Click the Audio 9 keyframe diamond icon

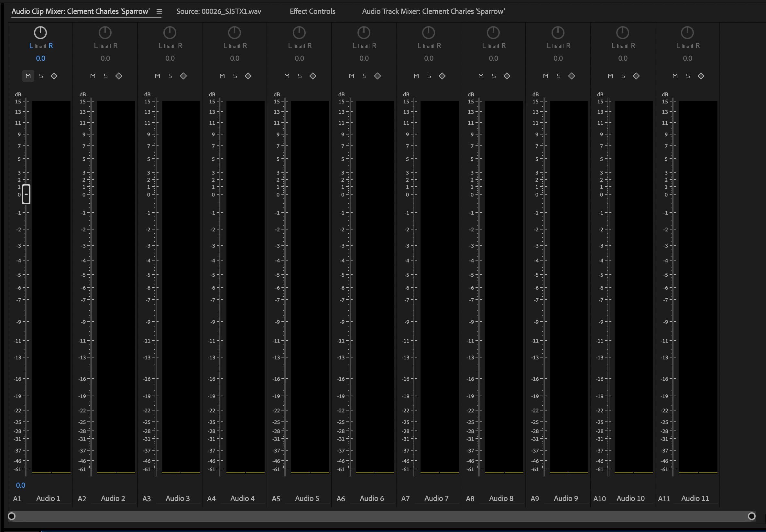coord(572,76)
